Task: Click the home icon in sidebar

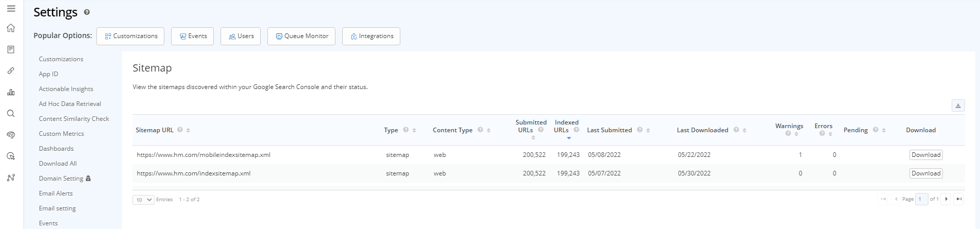Action: (x=11, y=28)
